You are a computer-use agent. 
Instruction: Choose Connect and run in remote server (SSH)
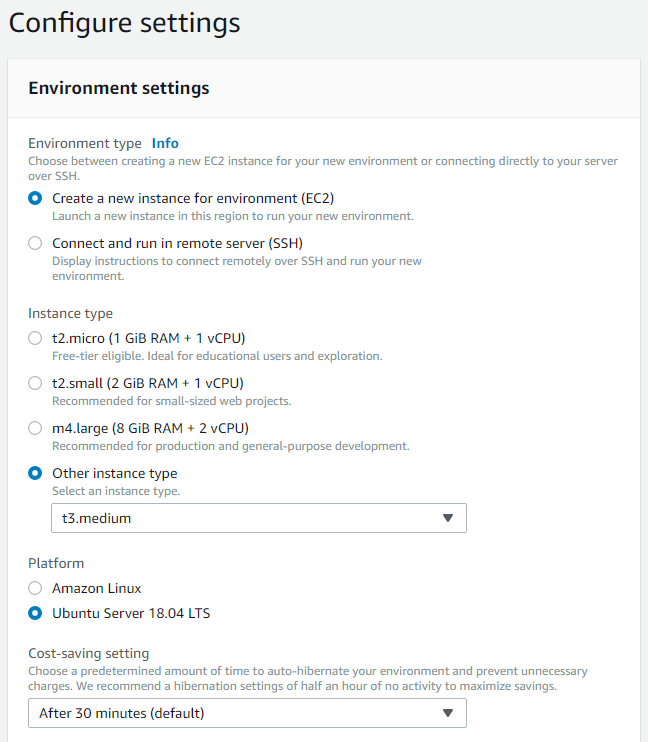click(36, 243)
